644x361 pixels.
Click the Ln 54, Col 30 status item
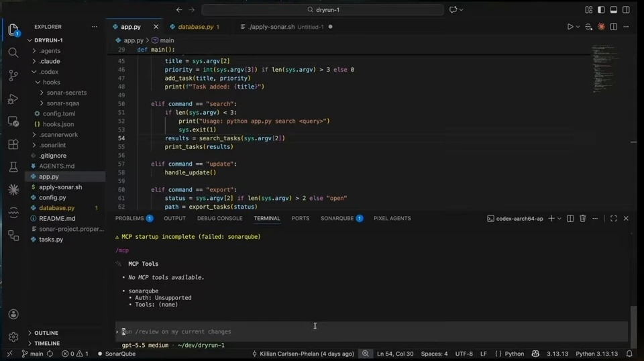coord(395,354)
